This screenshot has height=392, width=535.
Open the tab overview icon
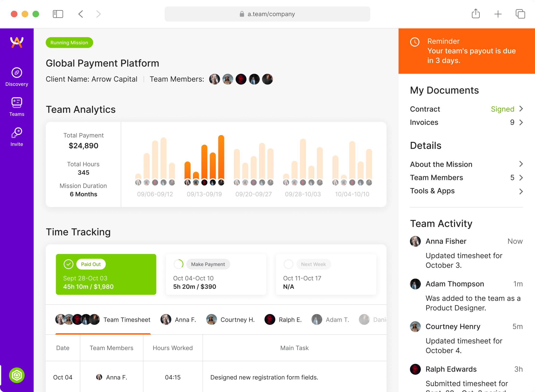520,14
